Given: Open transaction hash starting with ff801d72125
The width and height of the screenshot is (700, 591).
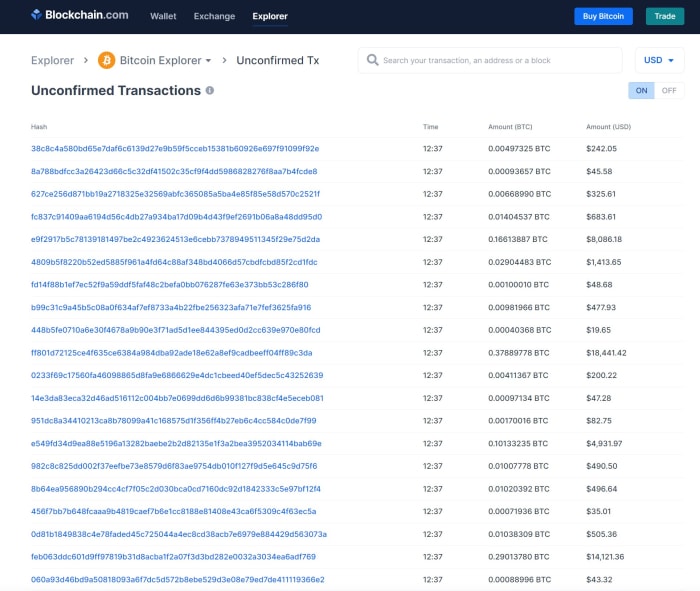Looking at the screenshot, I should click(172, 353).
